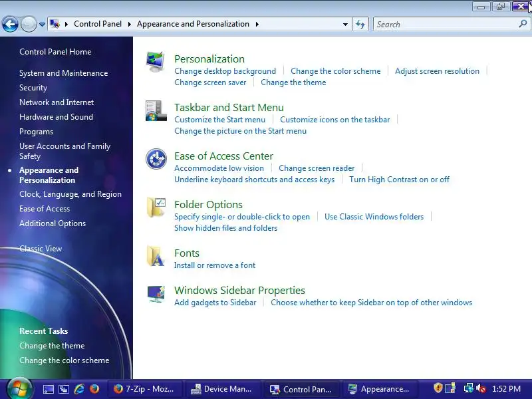
Task: Launch Firefox from quick launch
Action: coord(94,389)
